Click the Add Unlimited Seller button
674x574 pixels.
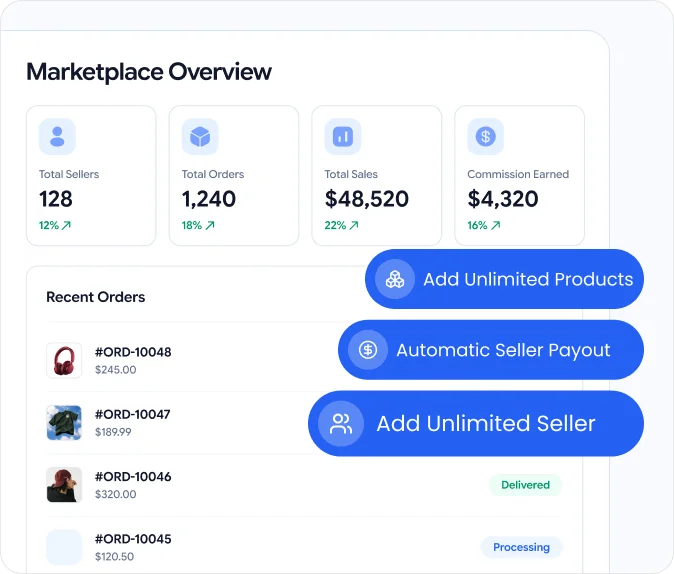click(476, 424)
